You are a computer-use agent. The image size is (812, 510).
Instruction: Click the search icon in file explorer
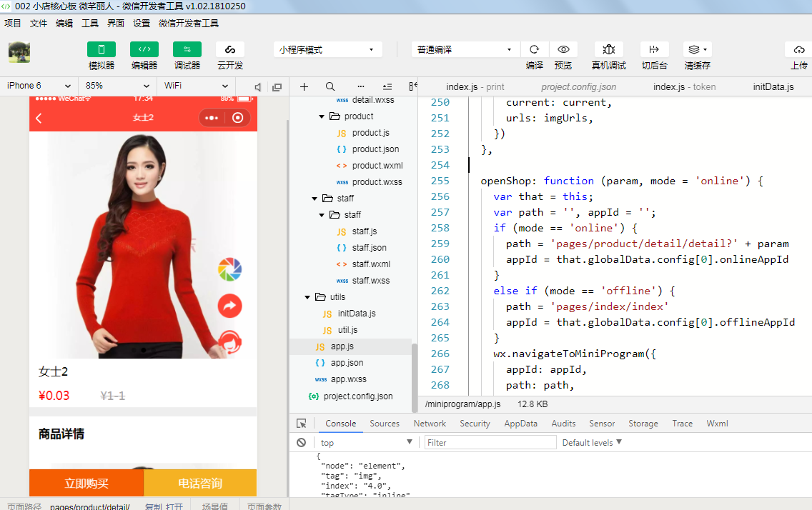coord(330,86)
